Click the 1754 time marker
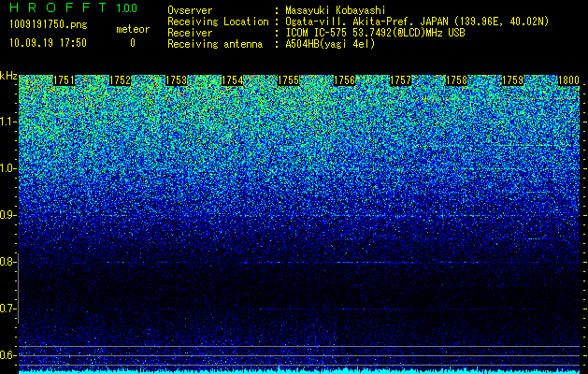588x374 pixels. click(x=232, y=80)
